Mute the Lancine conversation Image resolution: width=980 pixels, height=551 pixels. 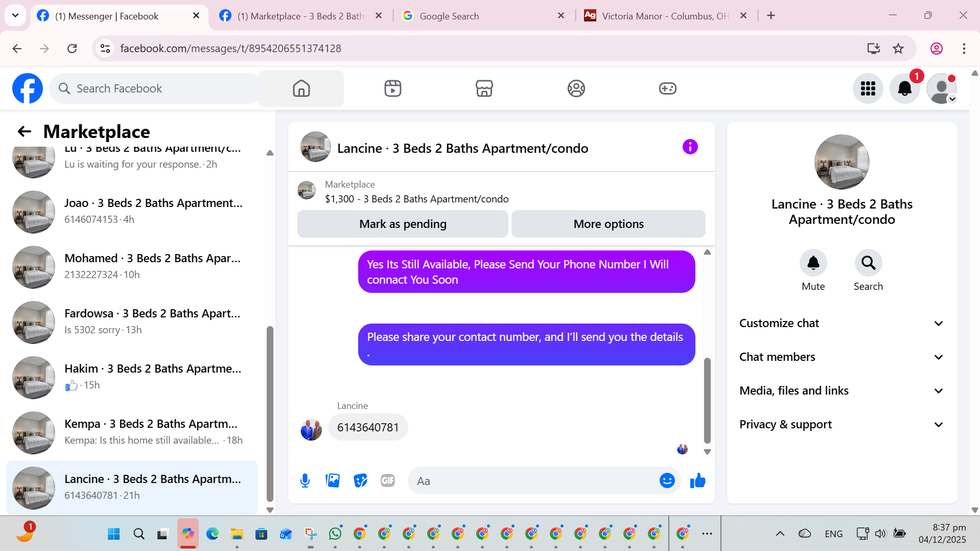[x=813, y=263]
